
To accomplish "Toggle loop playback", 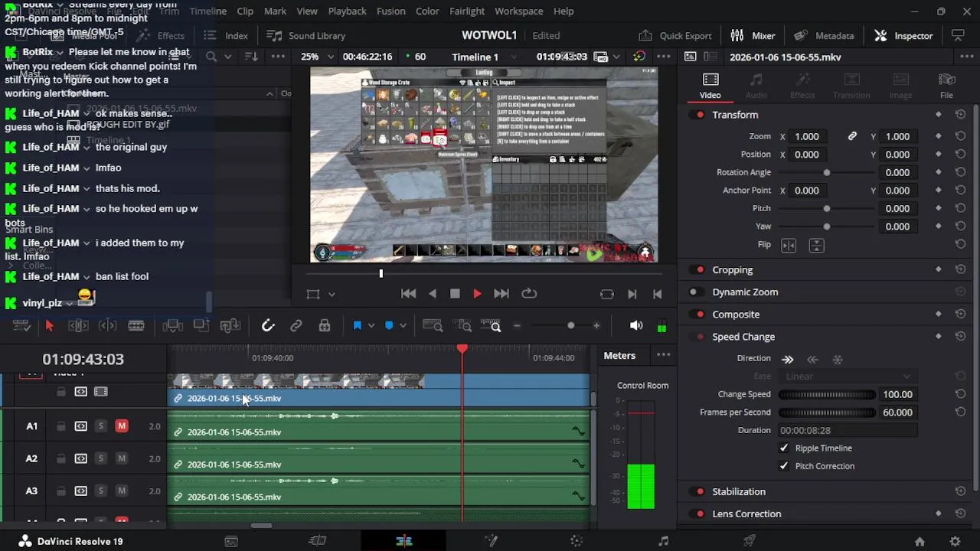I will 529,294.
